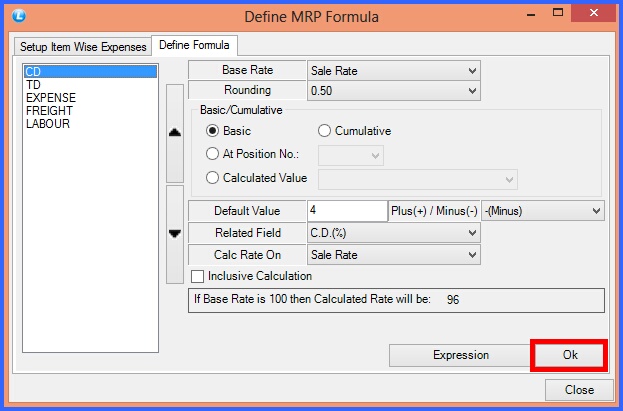Open the Calculated Value combo box
Viewport: 623px width, 411px height.
[x=418, y=179]
